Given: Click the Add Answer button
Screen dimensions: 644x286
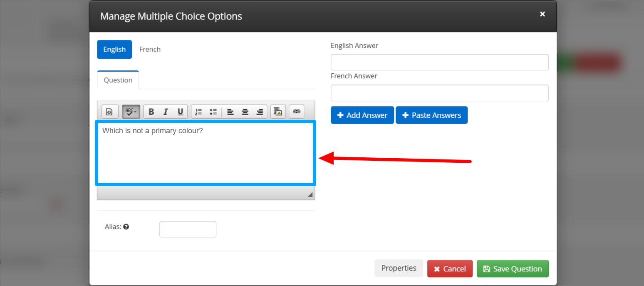Looking at the screenshot, I should coord(362,115).
